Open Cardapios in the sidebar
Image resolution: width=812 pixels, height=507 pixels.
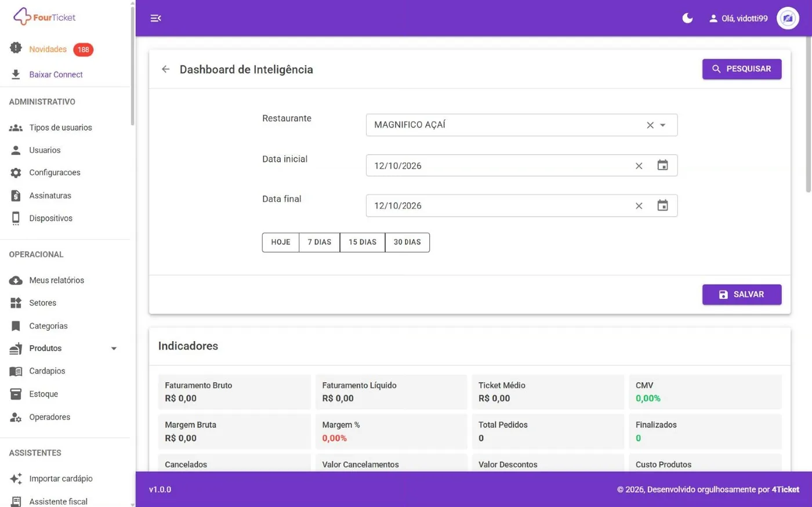(x=47, y=371)
